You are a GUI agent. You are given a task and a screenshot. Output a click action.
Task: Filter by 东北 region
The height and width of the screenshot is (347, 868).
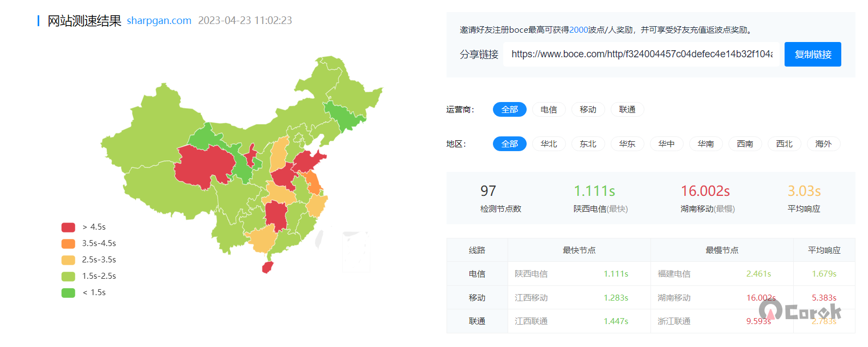(x=588, y=144)
